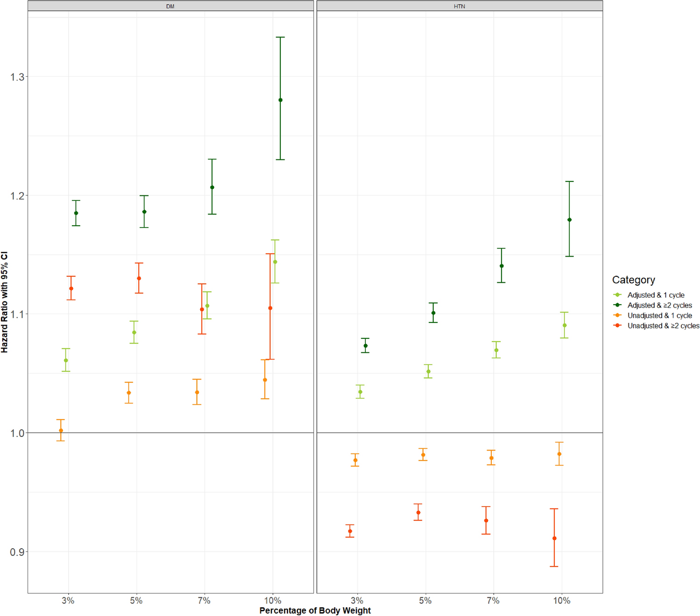Click the DM facet header label
Image resolution: width=700 pixels, height=616 pixels.
point(170,6)
